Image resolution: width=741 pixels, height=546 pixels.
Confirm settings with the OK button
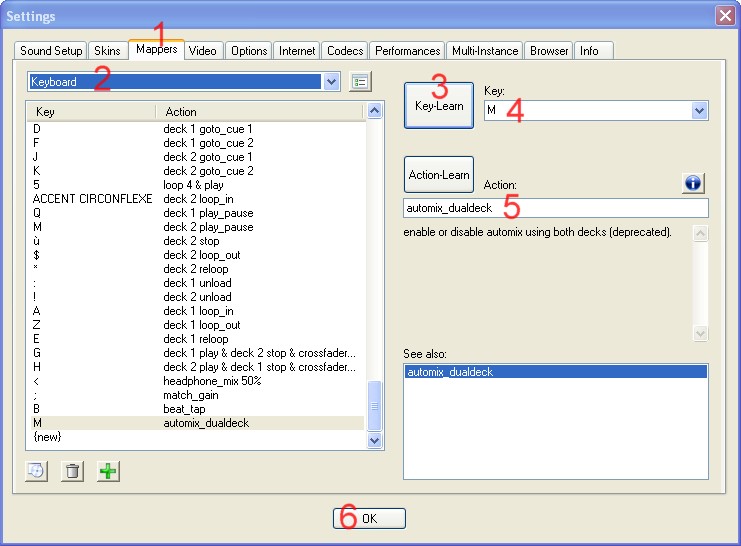(369, 518)
